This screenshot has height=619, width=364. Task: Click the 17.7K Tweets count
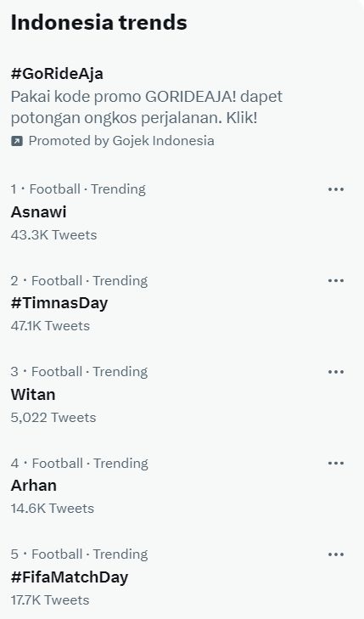tap(50, 600)
